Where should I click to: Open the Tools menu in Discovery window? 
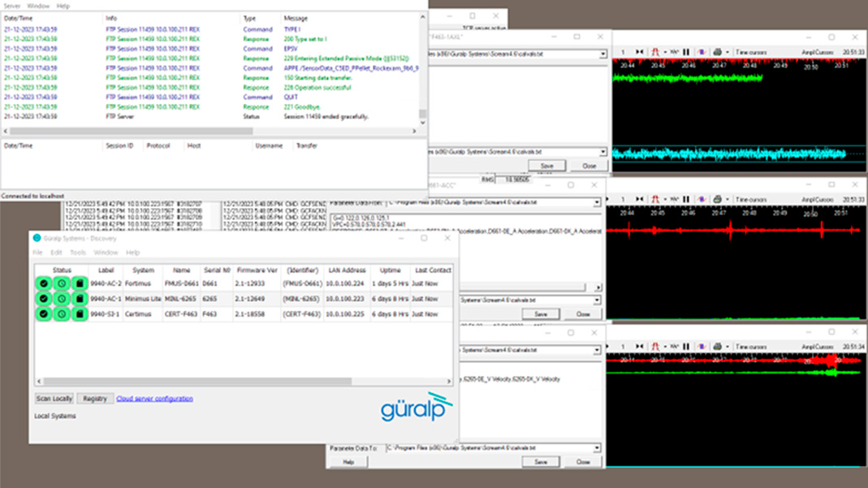pos(78,253)
